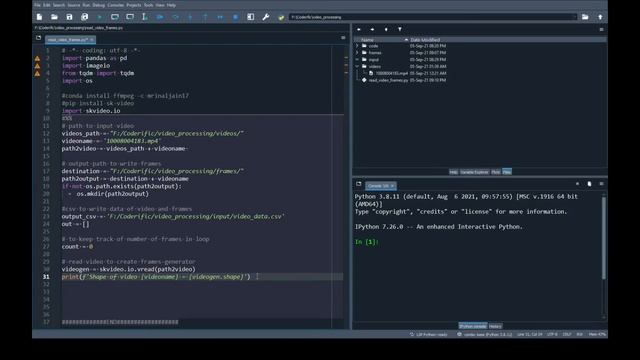Save the current file
640x360 pixels.
pyautogui.click(x=69, y=17)
